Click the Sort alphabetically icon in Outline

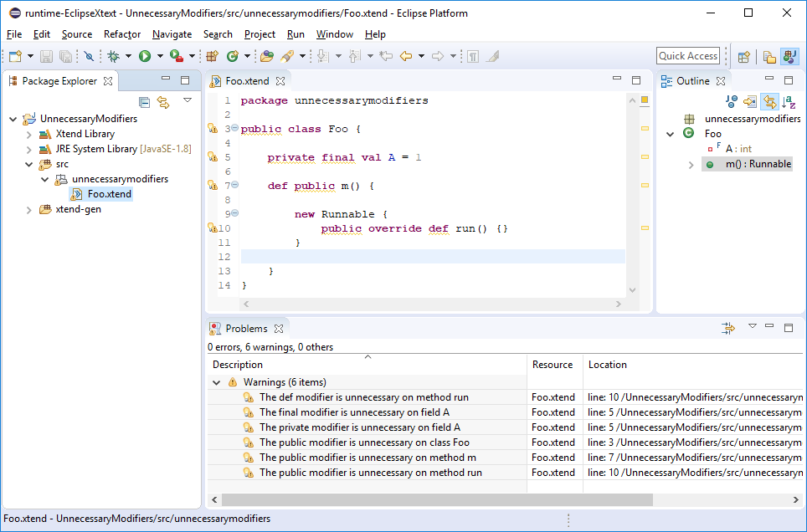point(788,101)
